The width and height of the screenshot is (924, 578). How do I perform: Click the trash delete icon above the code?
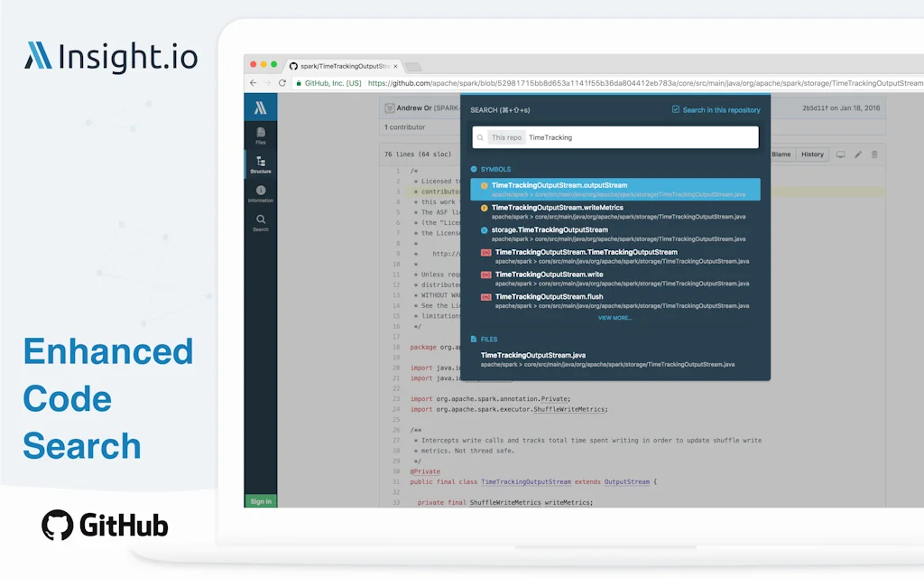(x=874, y=154)
